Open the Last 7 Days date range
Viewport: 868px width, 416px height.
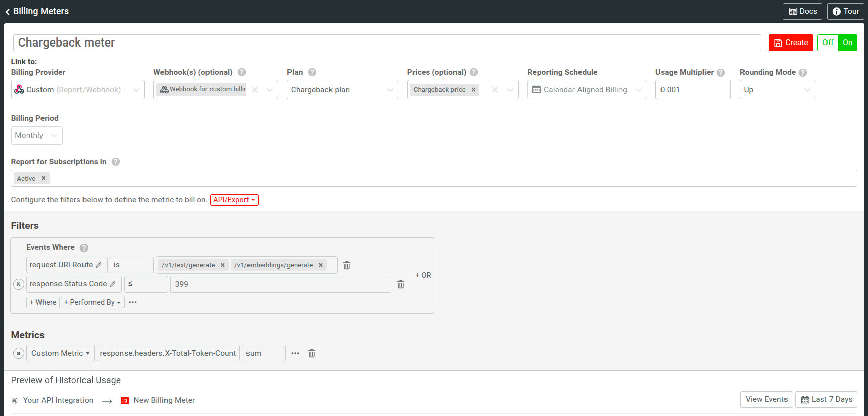(826, 399)
